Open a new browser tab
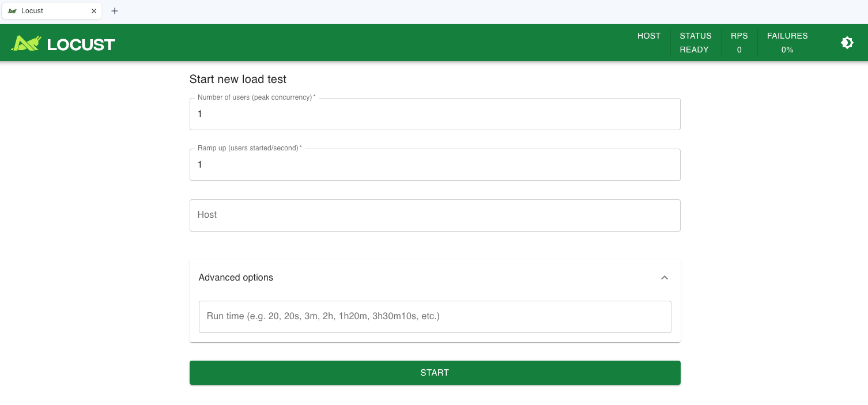Viewport: 868px width, 405px height. (x=114, y=11)
